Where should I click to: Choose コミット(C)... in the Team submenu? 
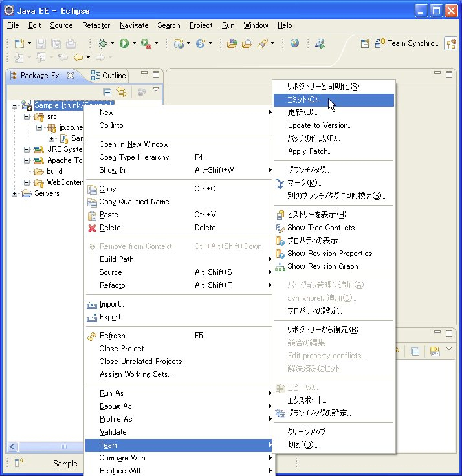tap(334, 100)
